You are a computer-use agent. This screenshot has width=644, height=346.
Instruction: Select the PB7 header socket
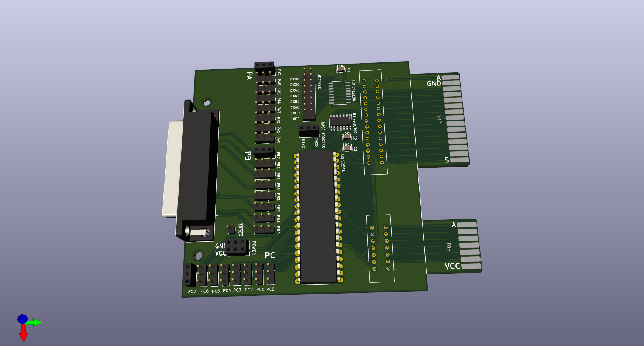click(x=264, y=150)
